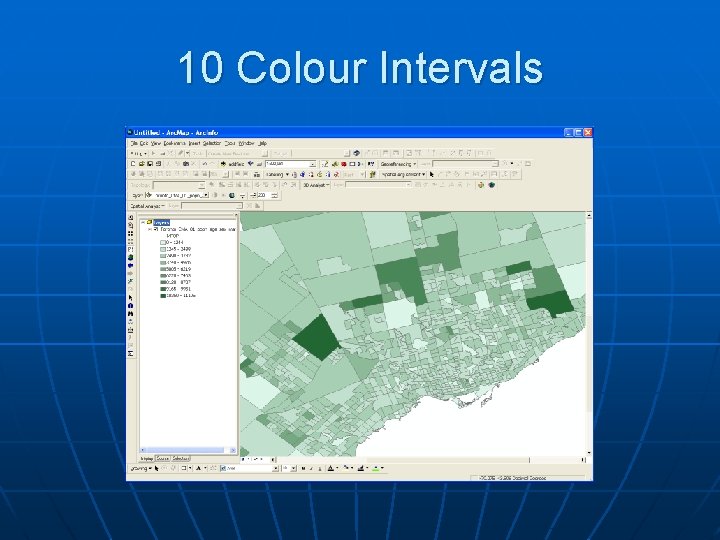Open the Editor toolbar dropdown

[x=138, y=153]
